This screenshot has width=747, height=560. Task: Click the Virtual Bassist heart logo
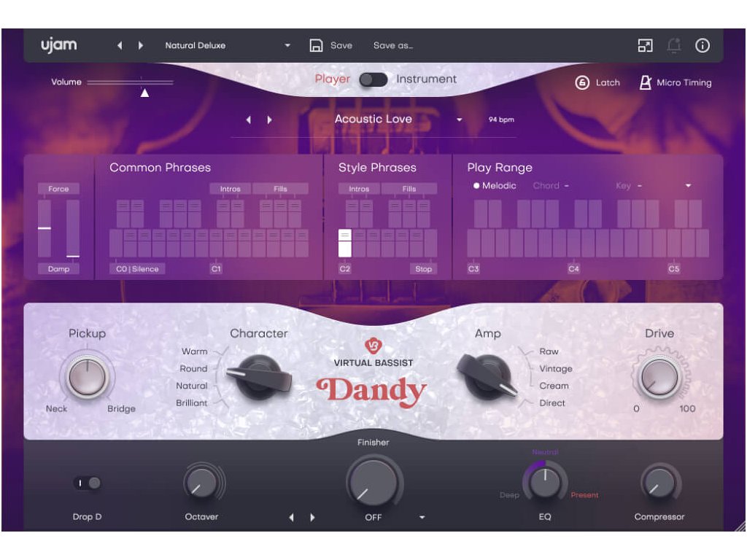tap(373, 345)
